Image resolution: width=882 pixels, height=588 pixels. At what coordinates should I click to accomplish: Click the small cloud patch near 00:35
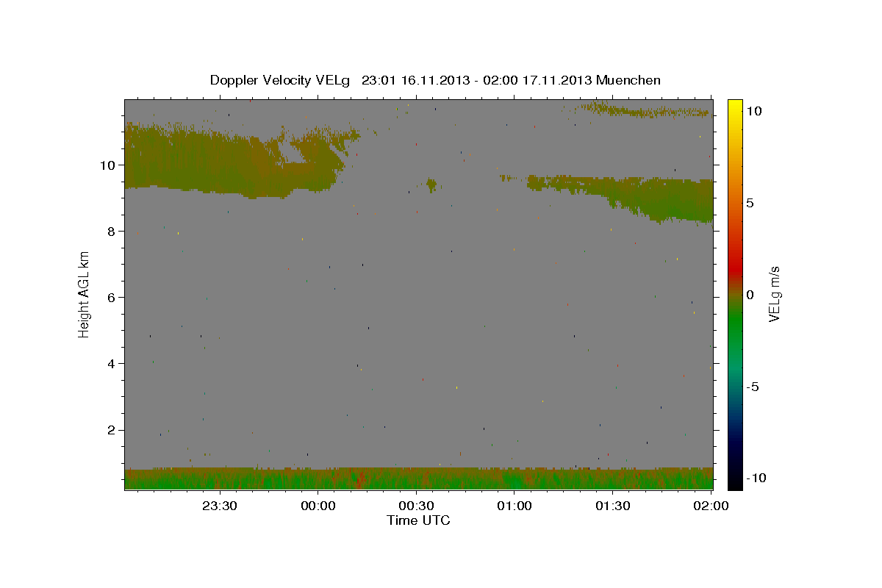431,184
